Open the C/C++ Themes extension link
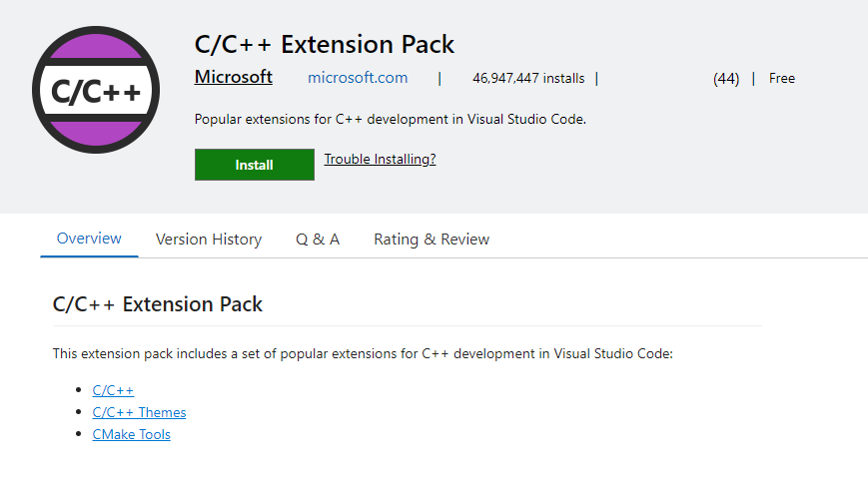The height and width of the screenshot is (488, 868). (139, 413)
